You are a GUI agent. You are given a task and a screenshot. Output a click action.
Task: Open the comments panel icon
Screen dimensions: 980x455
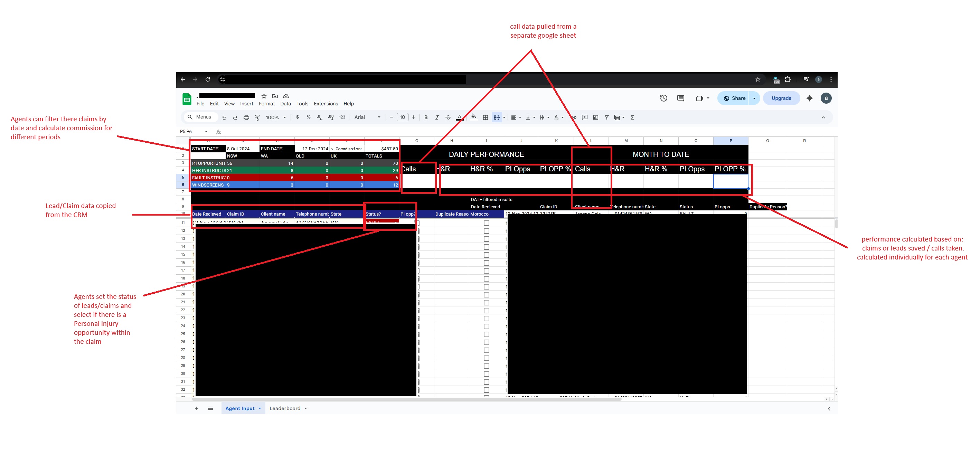click(x=681, y=98)
